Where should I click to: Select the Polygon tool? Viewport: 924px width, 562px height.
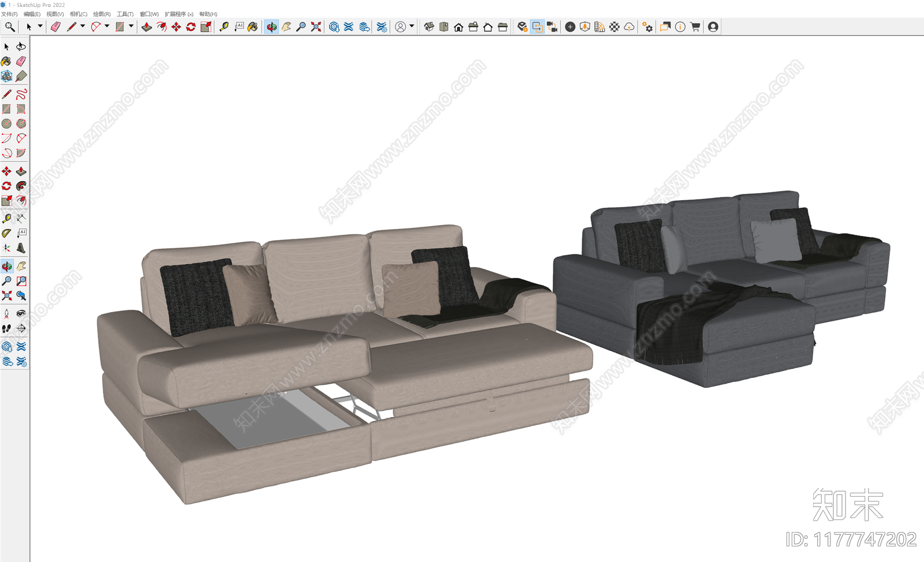pyautogui.click(x=21, y=123)
